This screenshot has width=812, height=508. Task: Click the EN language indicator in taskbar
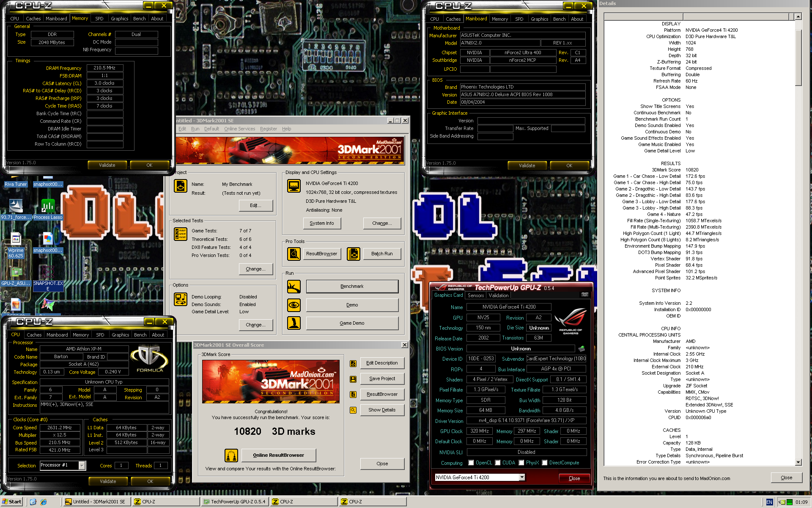(769, 502)
